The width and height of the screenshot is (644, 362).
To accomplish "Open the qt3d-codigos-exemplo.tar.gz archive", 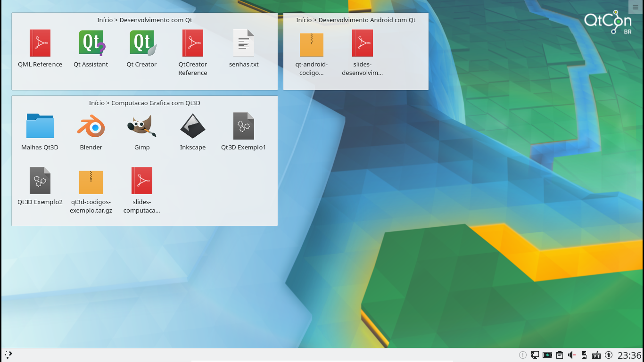I will pos(91,181).
